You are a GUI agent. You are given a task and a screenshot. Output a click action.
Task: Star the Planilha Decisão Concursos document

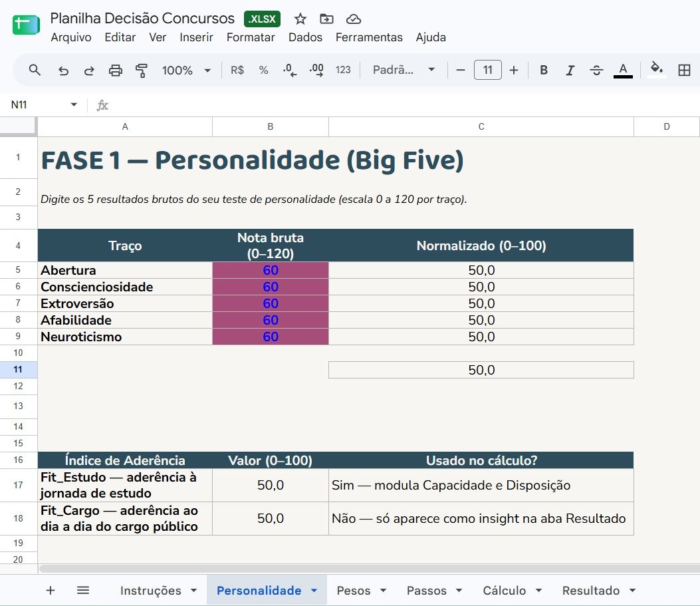click(300, 19)
